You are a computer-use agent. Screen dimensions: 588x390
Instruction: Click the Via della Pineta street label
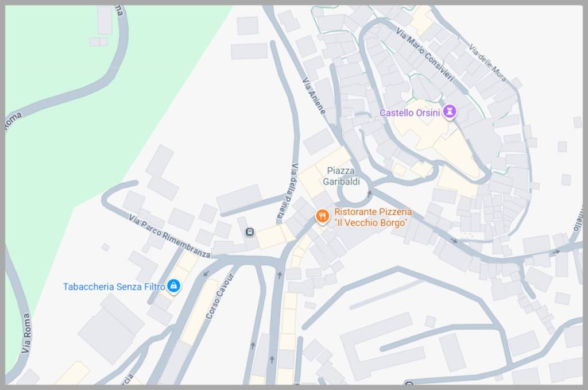tap(288, 191)
